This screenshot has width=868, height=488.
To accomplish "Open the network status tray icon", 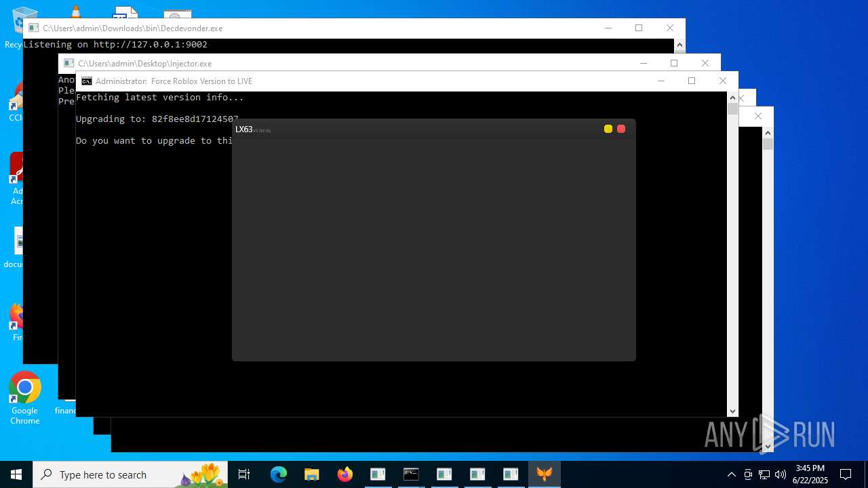I will pyautogui.click(x=764, y=474).
